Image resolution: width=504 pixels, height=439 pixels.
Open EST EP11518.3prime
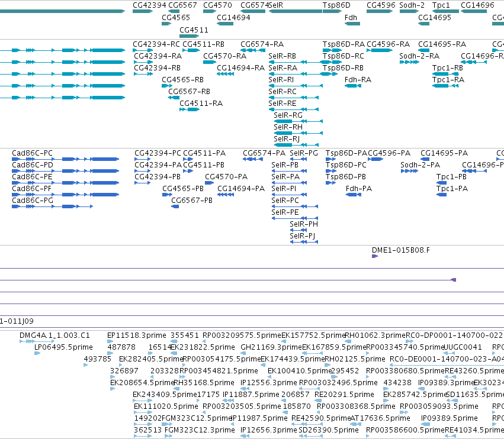tap(137, 335)
